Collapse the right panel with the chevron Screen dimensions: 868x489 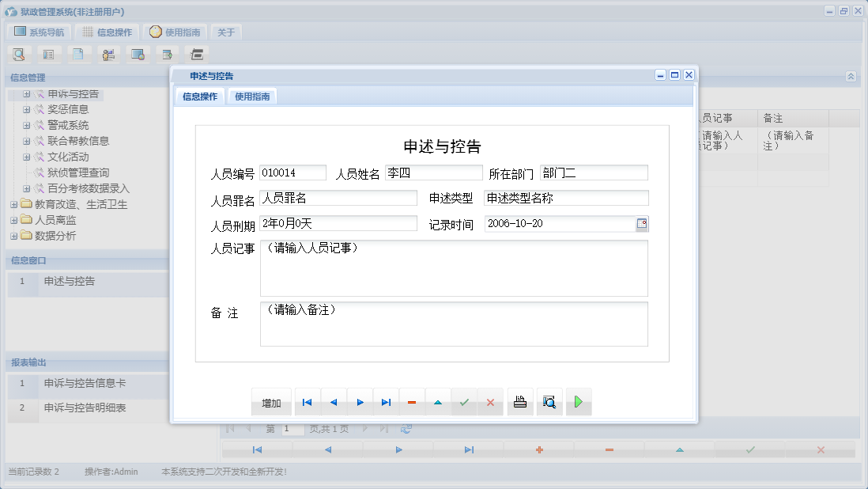851,77
